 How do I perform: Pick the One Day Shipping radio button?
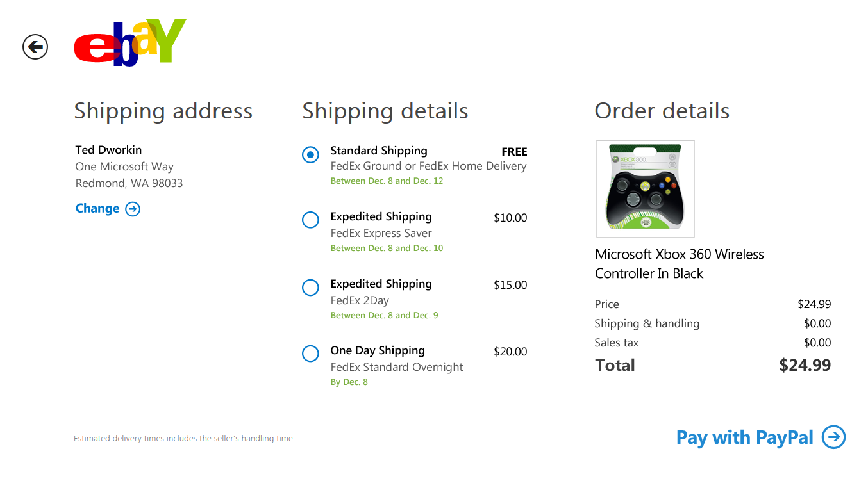coord(310,354)
